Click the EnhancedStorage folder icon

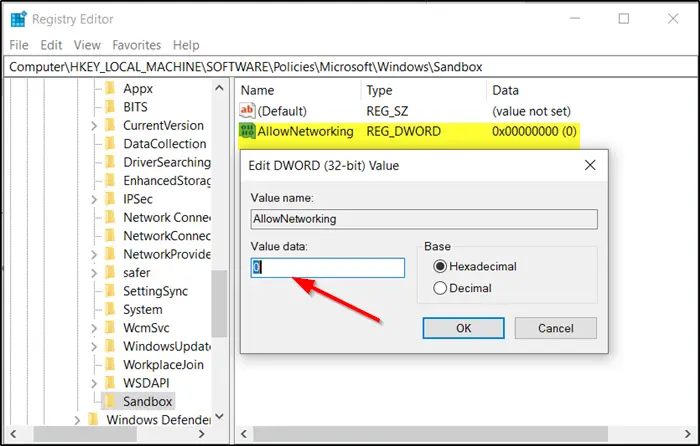(110, 180)
